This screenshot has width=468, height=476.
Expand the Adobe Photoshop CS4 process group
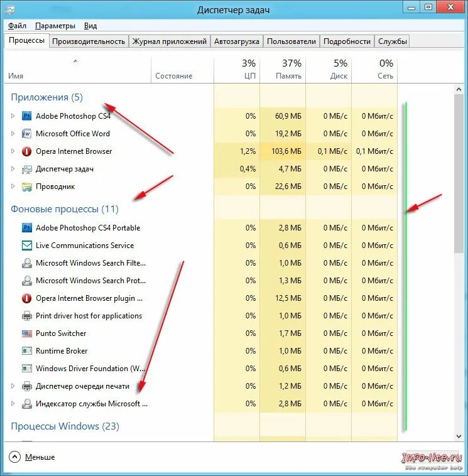(13, 116)
